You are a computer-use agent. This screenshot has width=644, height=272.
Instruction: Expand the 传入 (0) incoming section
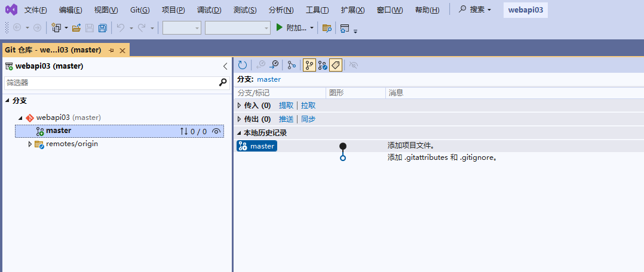[x=240, y=106]
